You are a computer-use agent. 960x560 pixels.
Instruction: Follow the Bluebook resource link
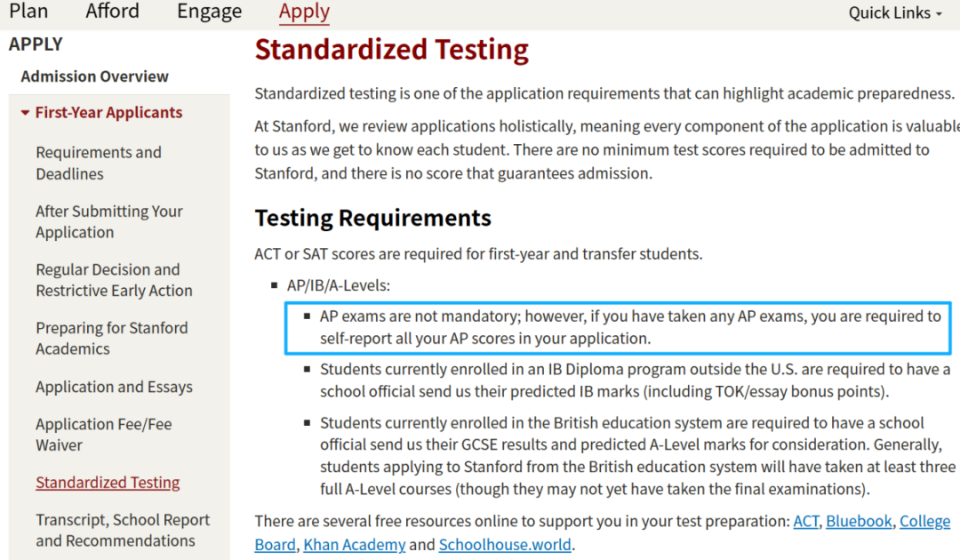(x=858, y=522)
